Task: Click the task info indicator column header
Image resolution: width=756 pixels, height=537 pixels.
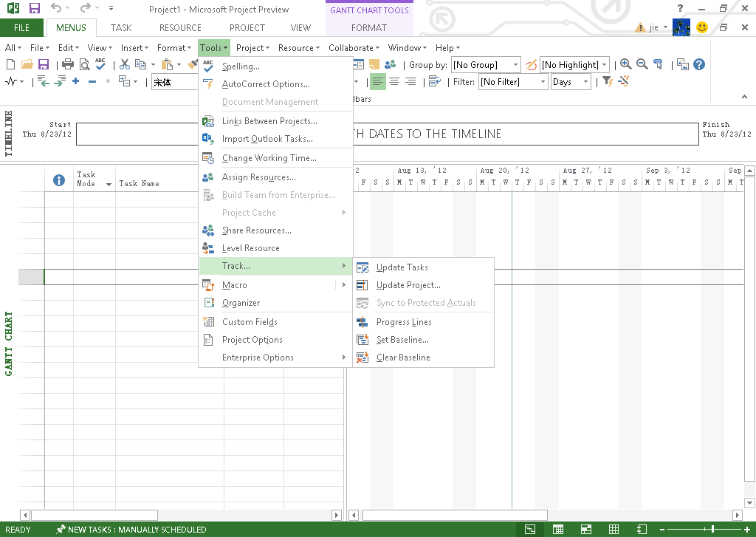Action: click(x=59, y=180)
